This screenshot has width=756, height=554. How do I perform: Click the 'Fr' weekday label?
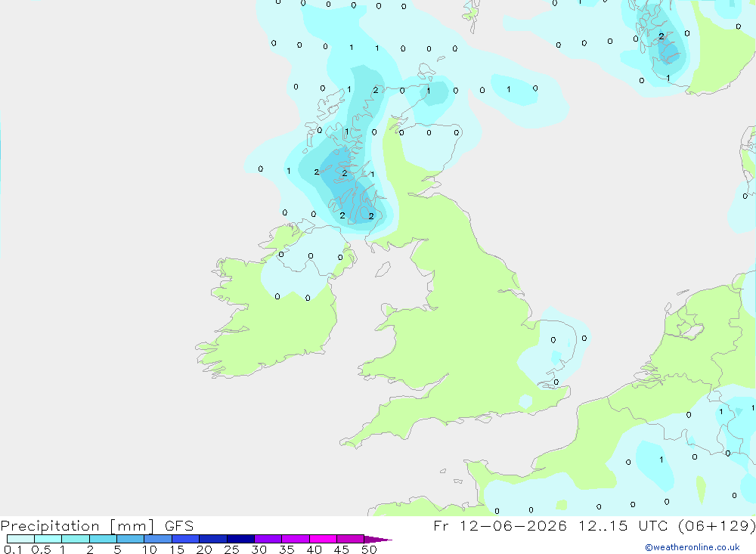(x=441, y=525)
